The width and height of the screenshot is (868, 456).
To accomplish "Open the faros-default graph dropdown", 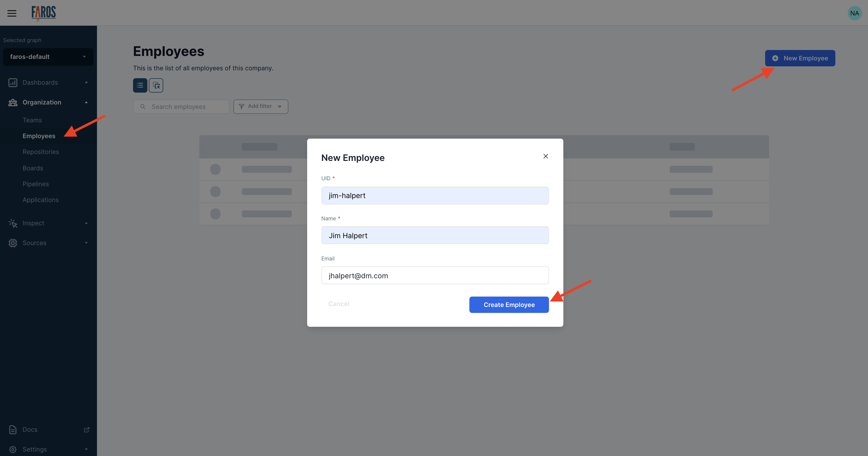I will point(48,57).
